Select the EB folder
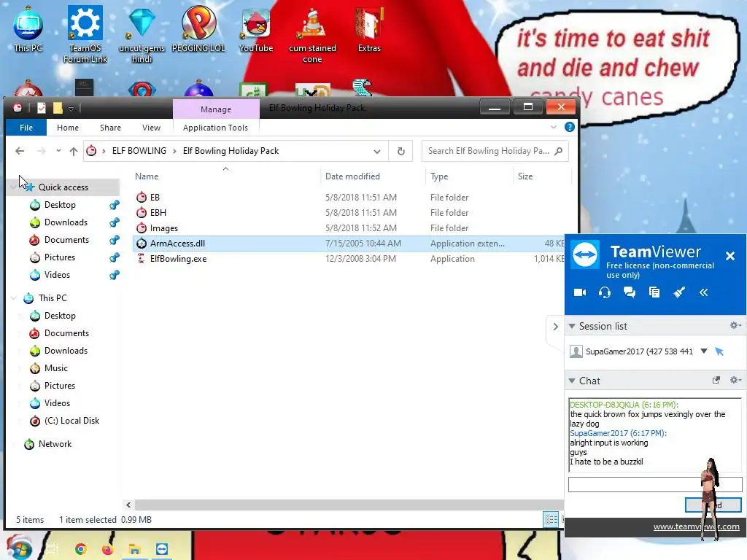747x560 pixels. pos(155,197)
